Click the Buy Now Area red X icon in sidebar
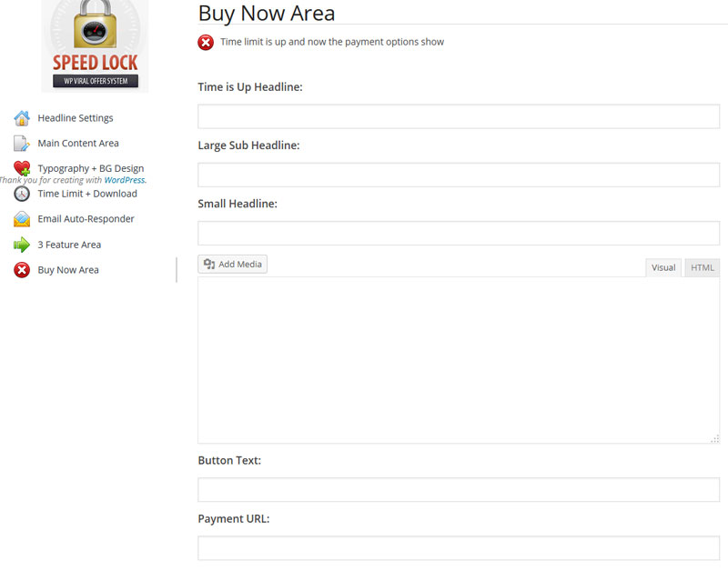 coord(22,270)
